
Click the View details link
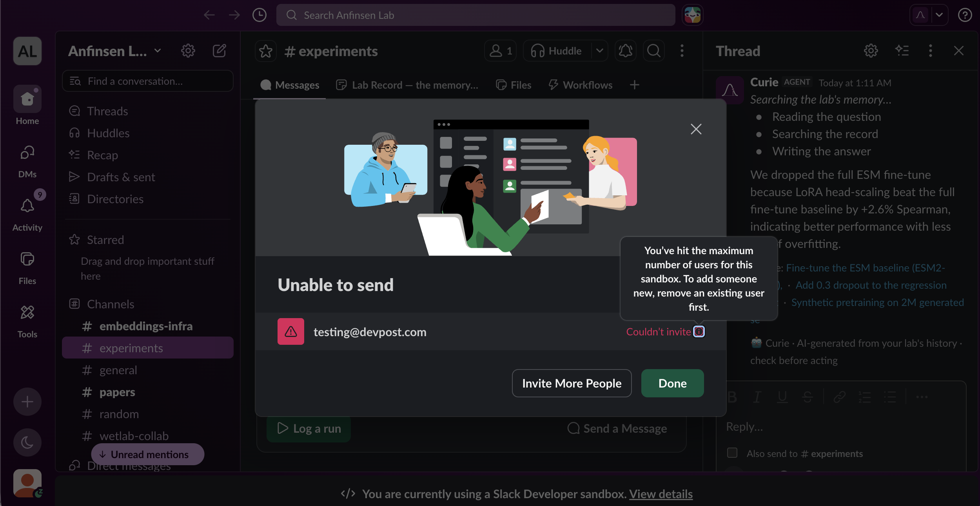point(661,494)
